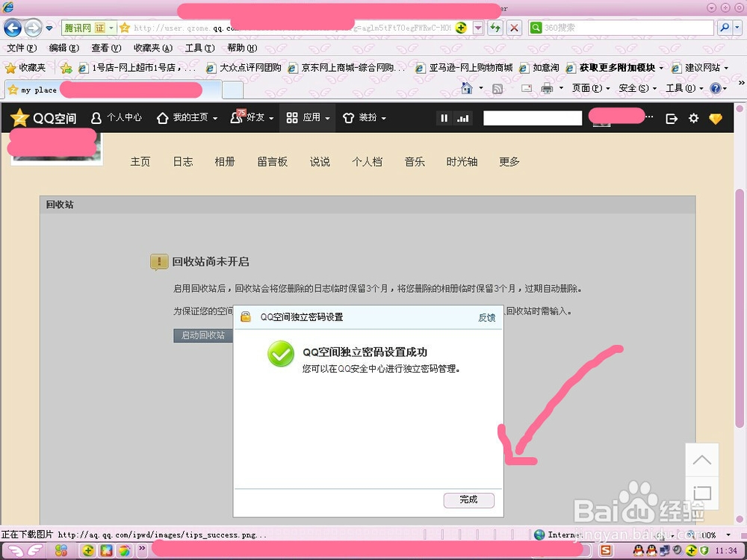Click the 装扮 bowtie icon

[x=348, y=117]
